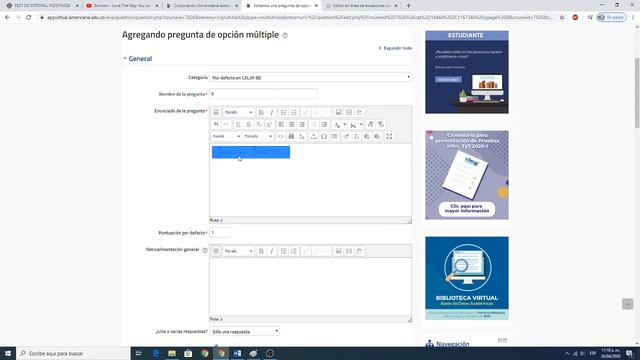This screenshot has width=640, height=360.
Task: Open find and replace binoculars tool
Action: point(291,136)
